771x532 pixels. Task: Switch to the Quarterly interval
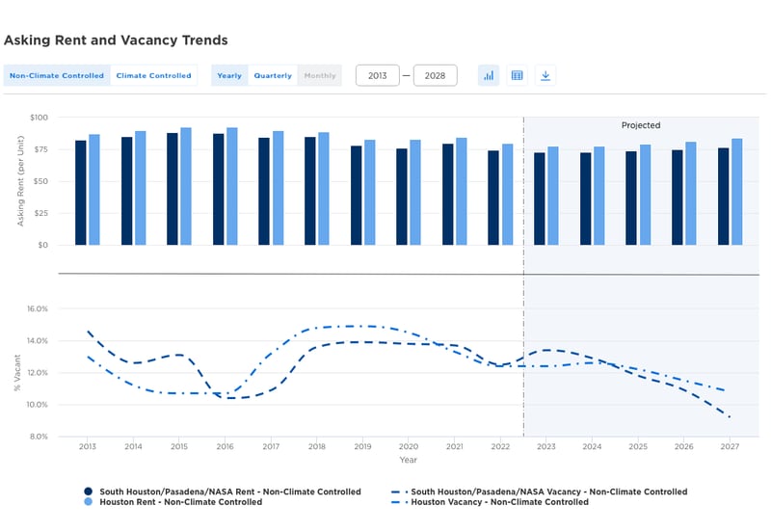pos(273,76)
